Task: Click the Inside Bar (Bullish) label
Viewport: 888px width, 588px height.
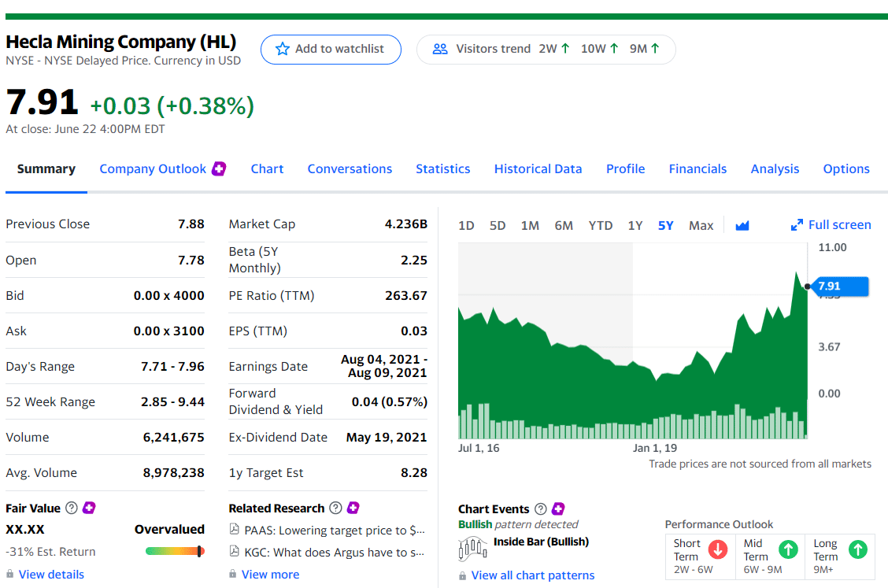Action: [542, 542]
